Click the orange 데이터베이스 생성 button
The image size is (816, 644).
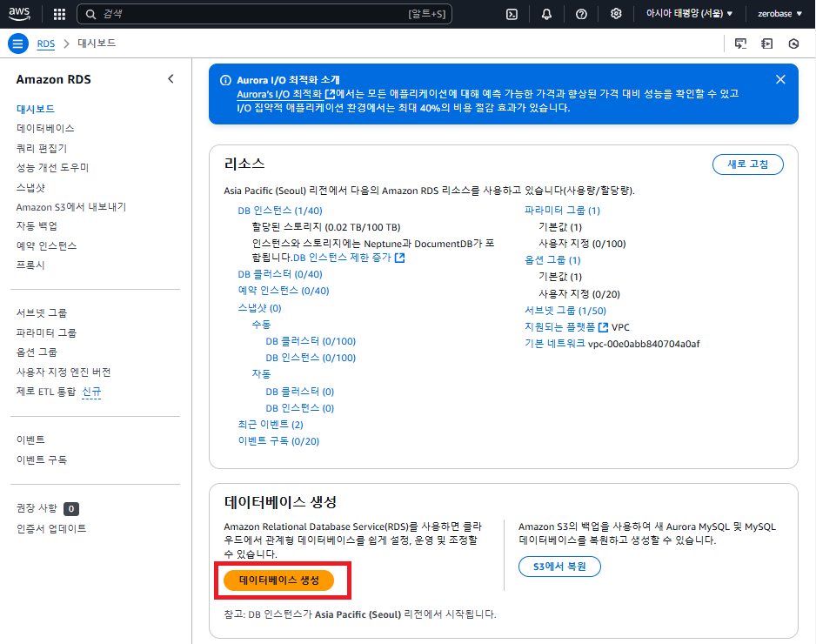click(279, 580)
